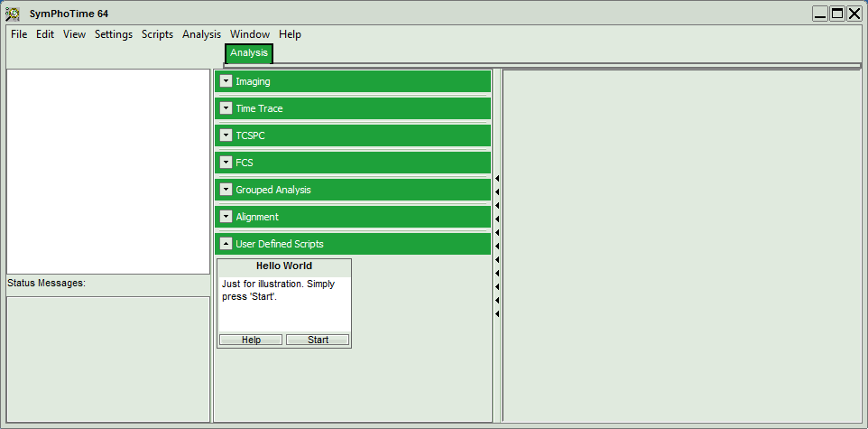
Task: Click the Imaging header label
Action: click(253, 81)
